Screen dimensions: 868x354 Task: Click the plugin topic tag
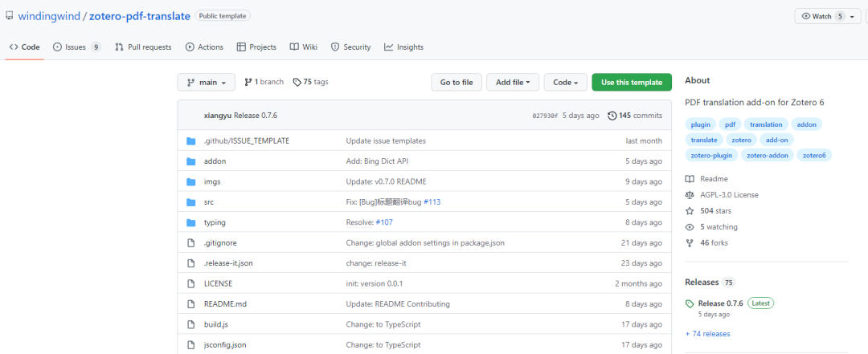click(700, 124)
